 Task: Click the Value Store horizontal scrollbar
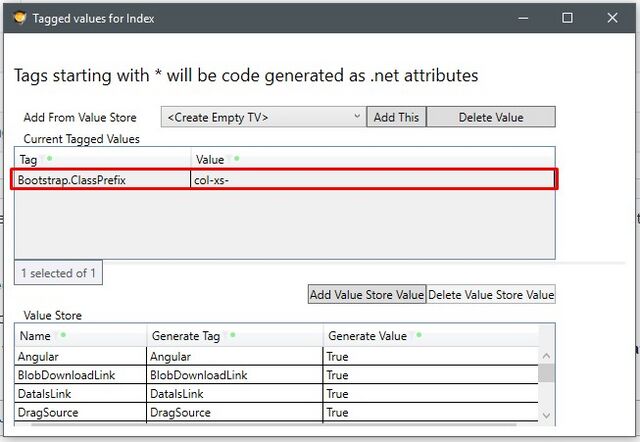click(x=273, y=424)
